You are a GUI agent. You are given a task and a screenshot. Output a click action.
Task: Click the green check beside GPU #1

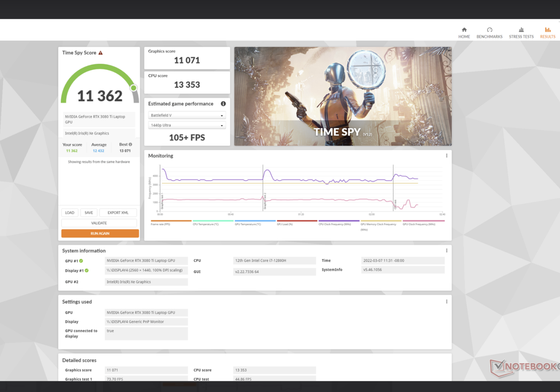click(81, 261)
